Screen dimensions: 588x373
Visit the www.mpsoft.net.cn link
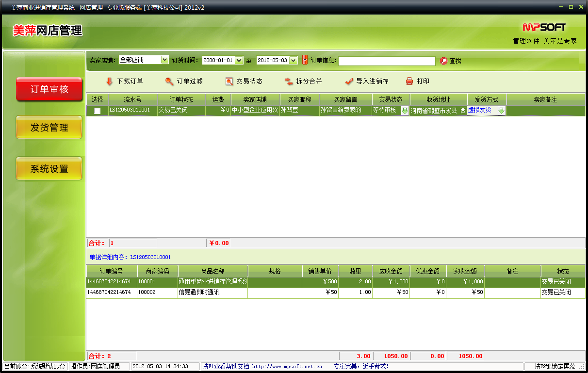tap(287, 367)
